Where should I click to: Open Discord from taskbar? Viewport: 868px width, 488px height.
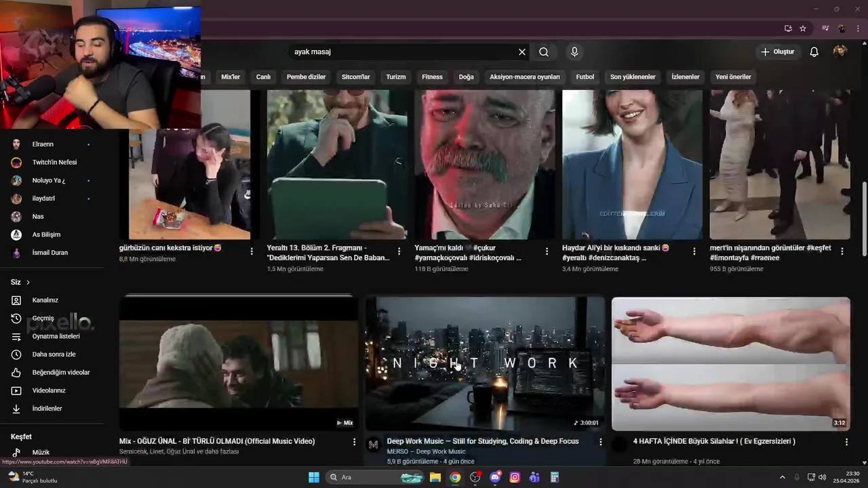(x=495, y=477)
